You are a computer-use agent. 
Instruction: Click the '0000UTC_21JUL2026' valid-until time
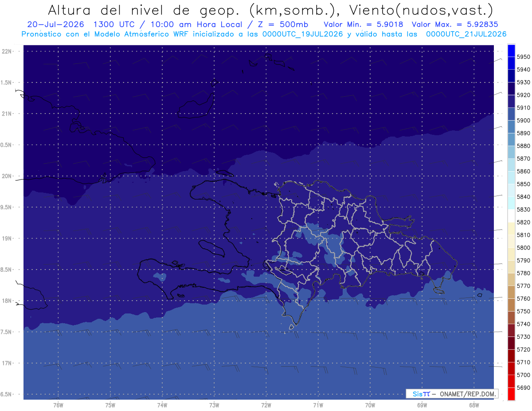466,34
